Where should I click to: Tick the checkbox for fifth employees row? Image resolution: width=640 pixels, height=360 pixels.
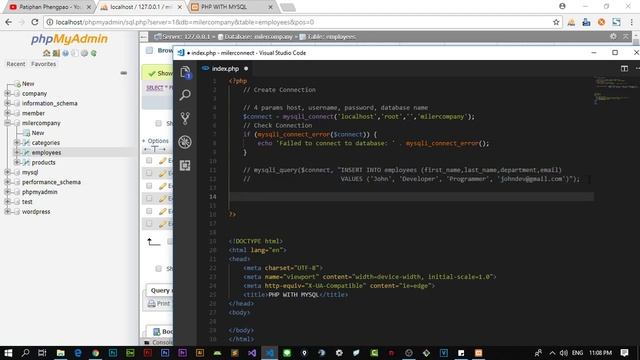coord(149,211)
